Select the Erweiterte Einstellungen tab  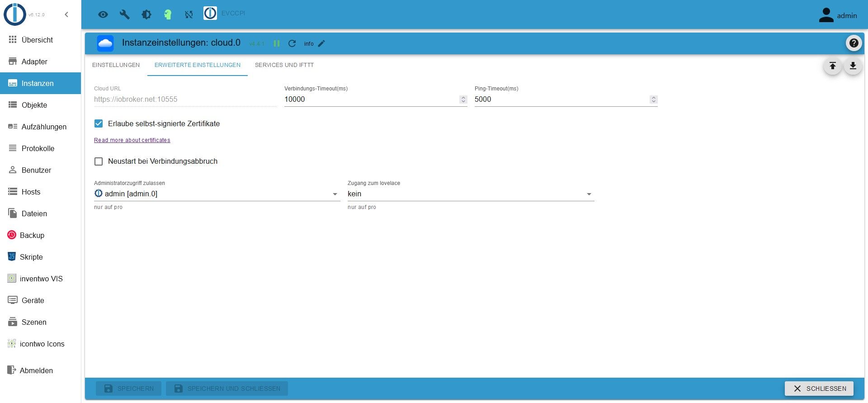[198, 65]
